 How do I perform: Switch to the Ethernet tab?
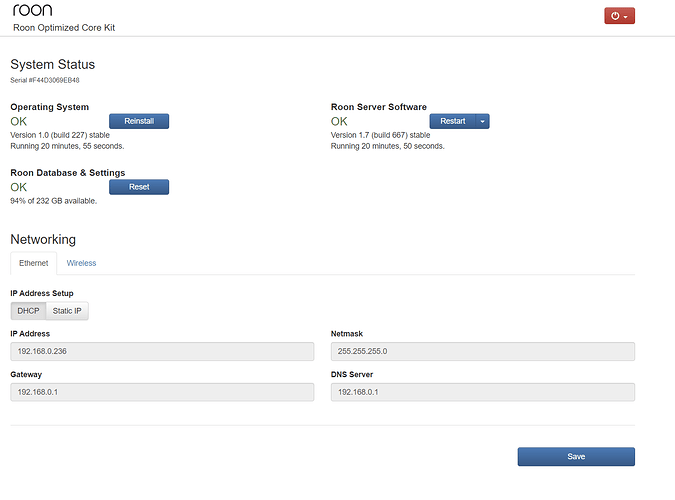[x=34, y=263]
